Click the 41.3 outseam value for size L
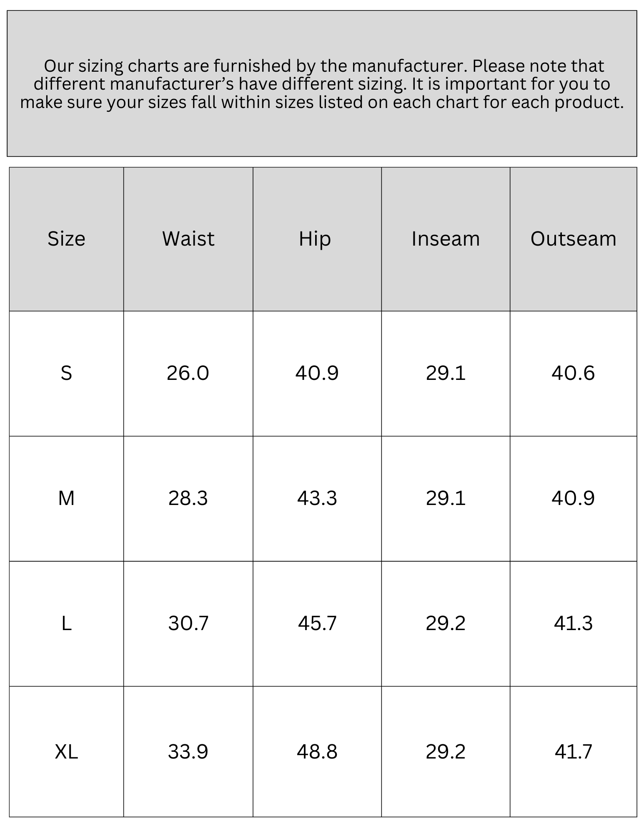This screenshot has width=644, height=834. pyautogui.click(x=573, y=623)
